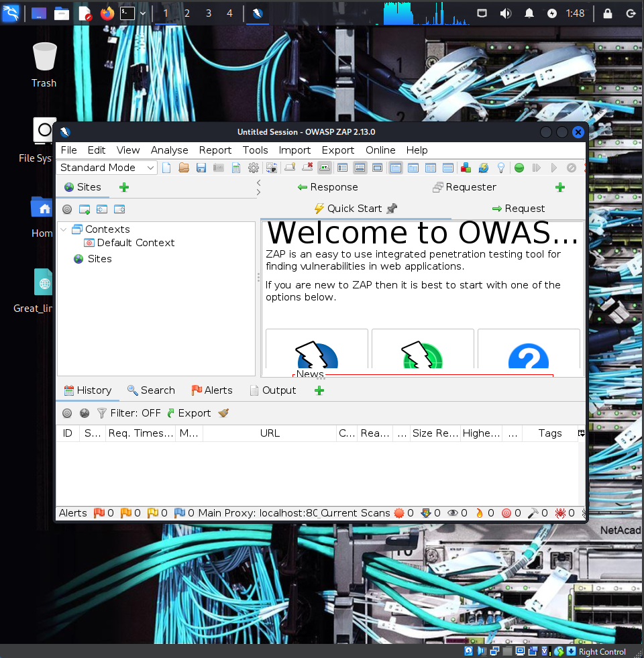
Task: Open the Report menu
Action: tap(215, 150)
